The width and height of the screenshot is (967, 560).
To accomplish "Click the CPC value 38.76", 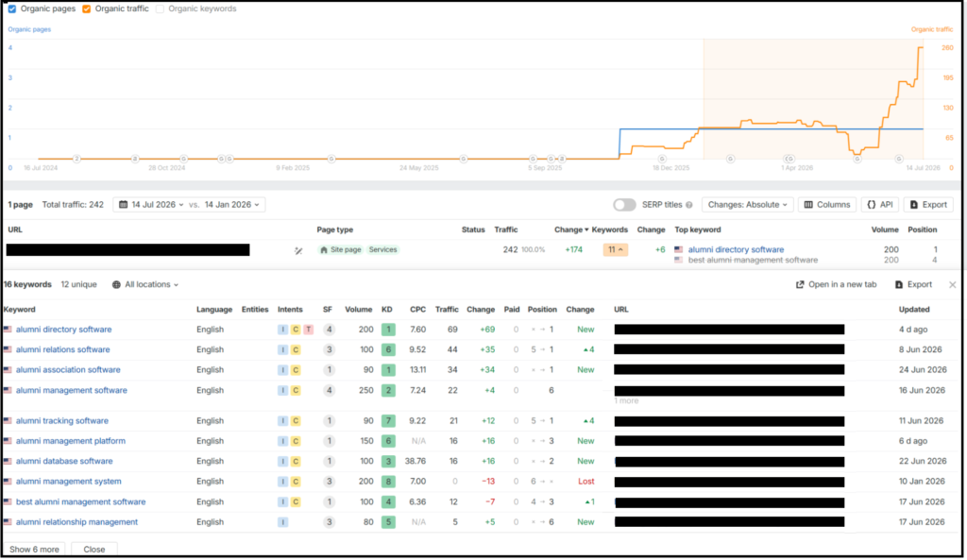I will pos(416,462).
